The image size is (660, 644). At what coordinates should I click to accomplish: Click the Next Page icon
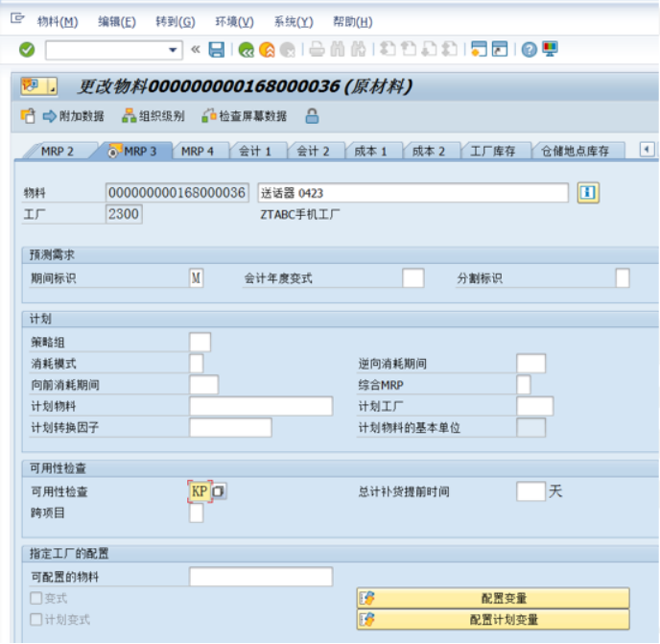[429, 50]
